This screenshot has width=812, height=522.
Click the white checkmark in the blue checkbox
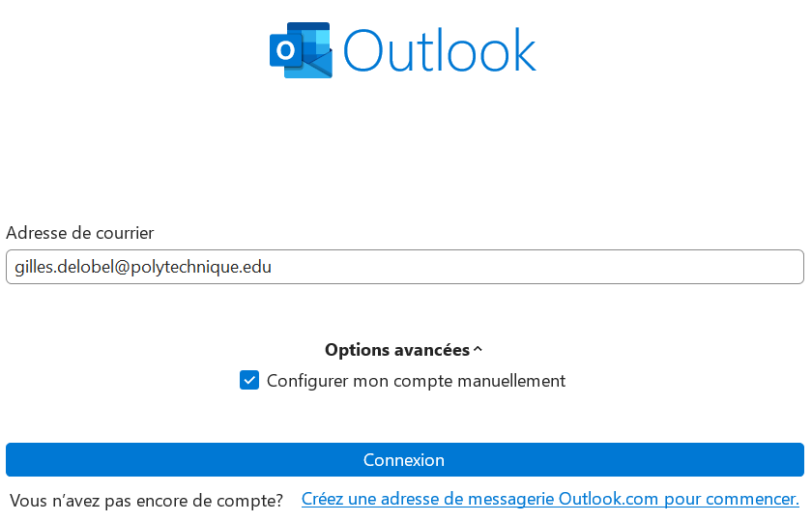(x=249, y=380)
